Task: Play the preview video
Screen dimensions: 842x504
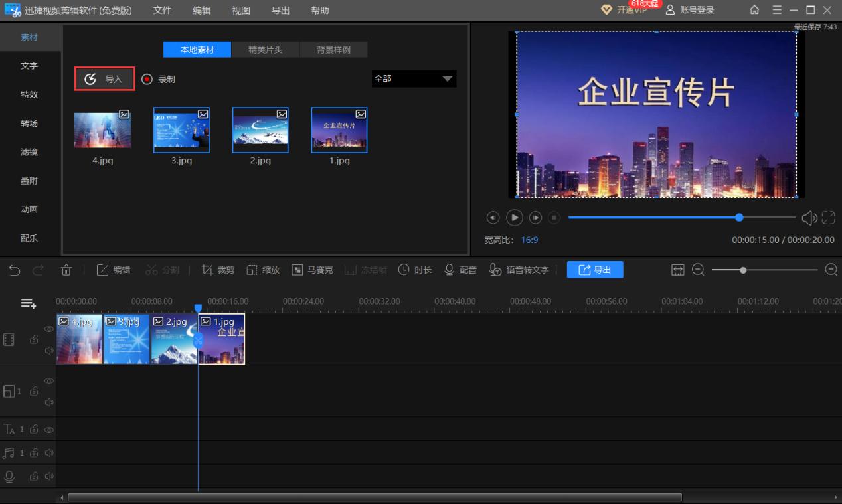Action: (515, 217)
